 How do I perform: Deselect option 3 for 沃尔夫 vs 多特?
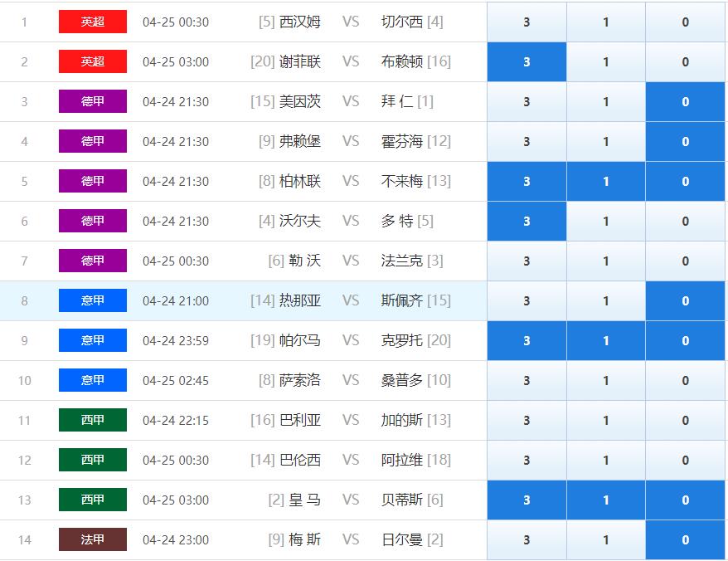(x=527, y=222)
